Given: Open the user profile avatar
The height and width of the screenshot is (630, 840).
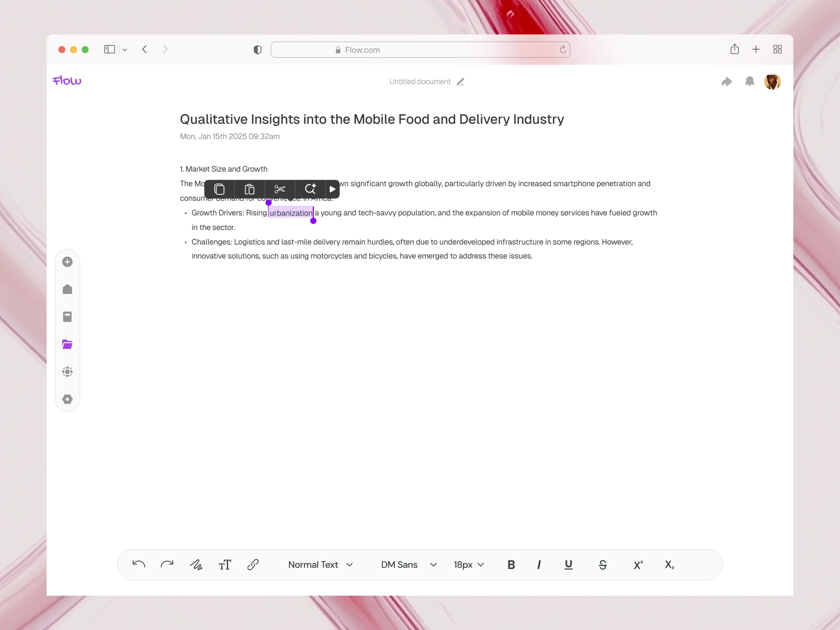Looking at the screenshot, I should (x=772, y=82).
